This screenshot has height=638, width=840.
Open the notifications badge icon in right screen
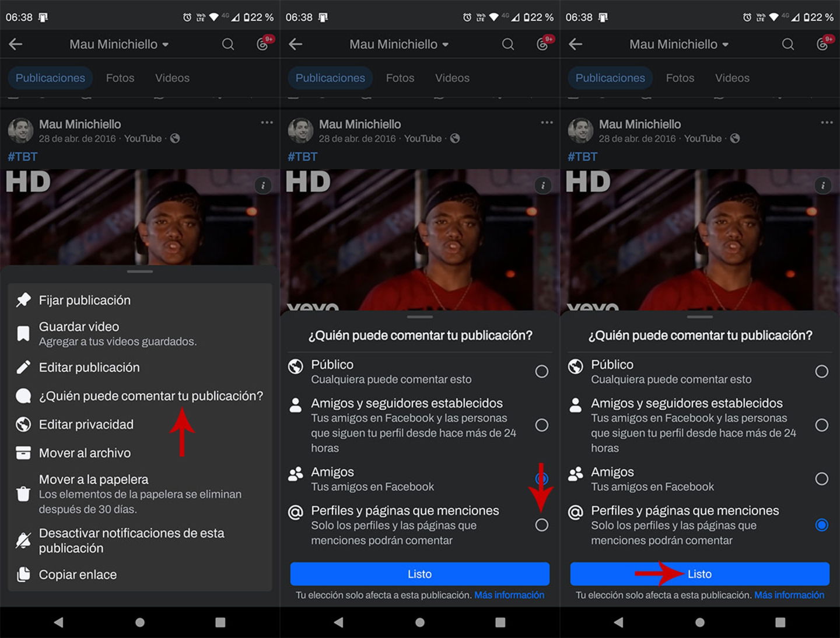(x=824, y=43)
